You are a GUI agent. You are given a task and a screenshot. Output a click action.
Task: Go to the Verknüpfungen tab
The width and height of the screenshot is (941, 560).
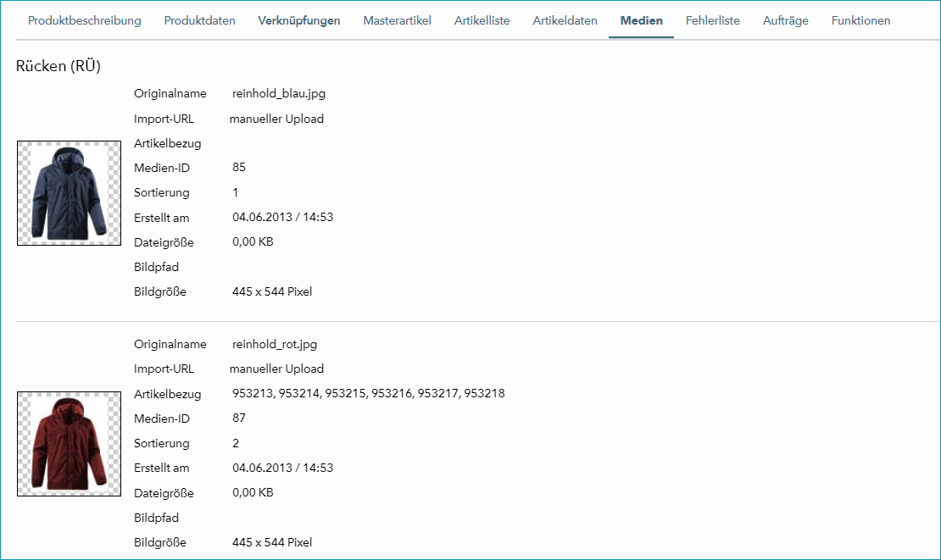click(299, 20)
